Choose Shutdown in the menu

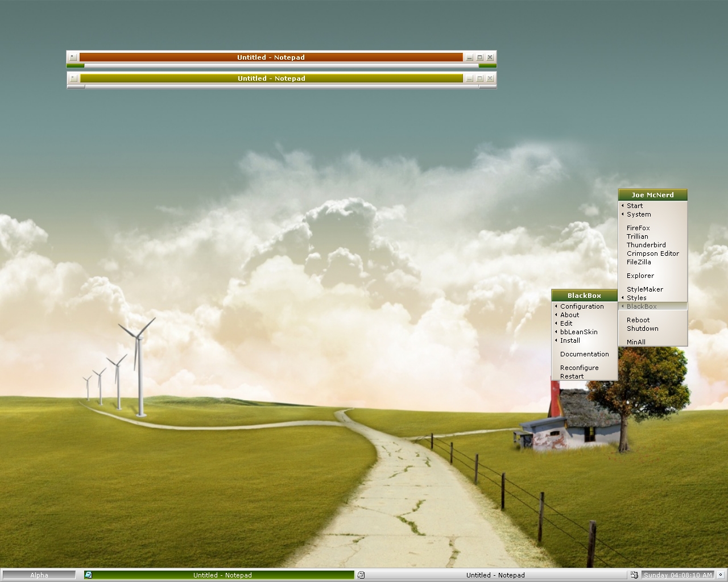(x=653, y=329)
